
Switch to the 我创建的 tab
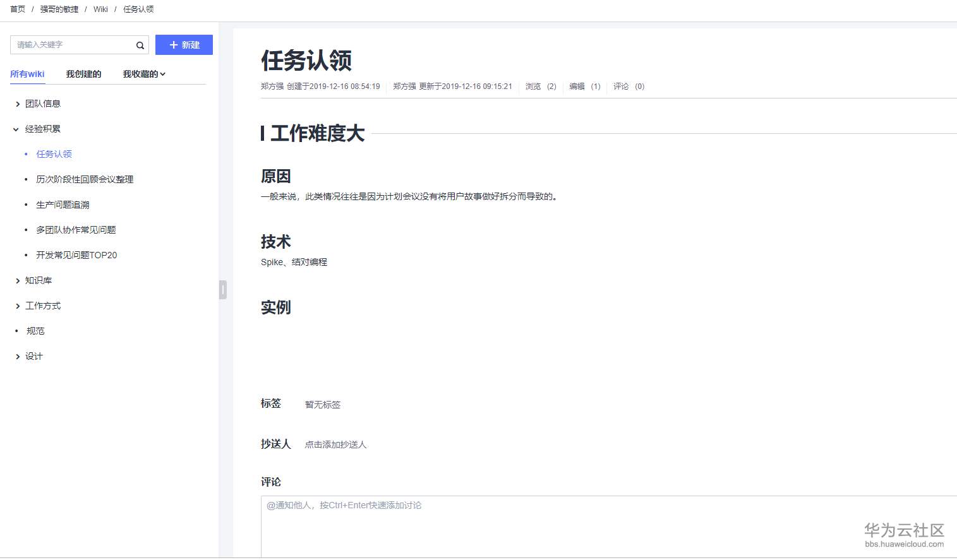[x=83, y=74]
